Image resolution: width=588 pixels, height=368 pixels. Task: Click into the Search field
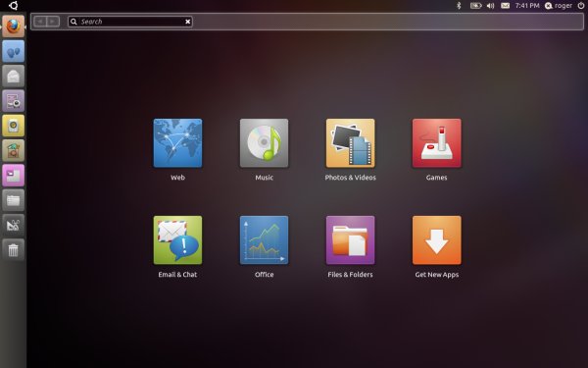pyautogui.click(x=130, y=22)
